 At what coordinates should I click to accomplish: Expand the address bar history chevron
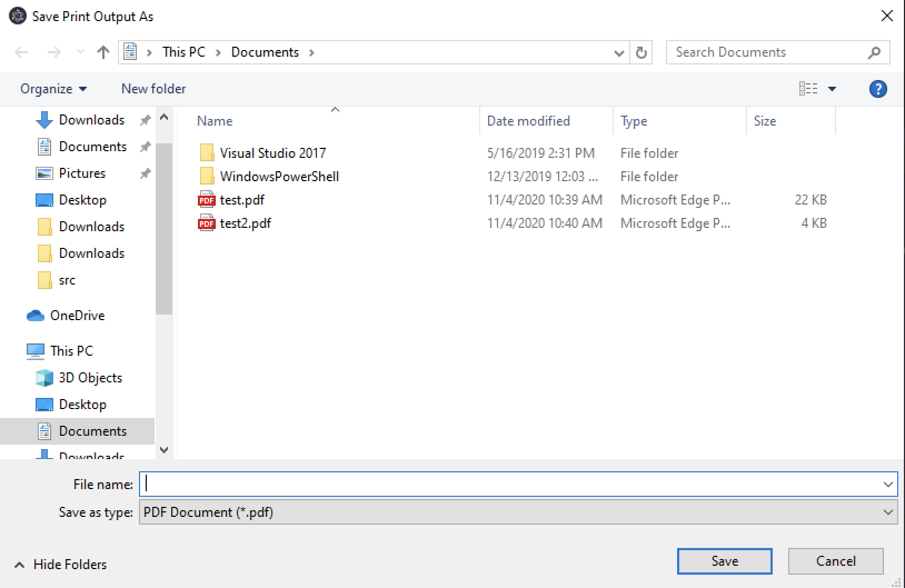618,52
